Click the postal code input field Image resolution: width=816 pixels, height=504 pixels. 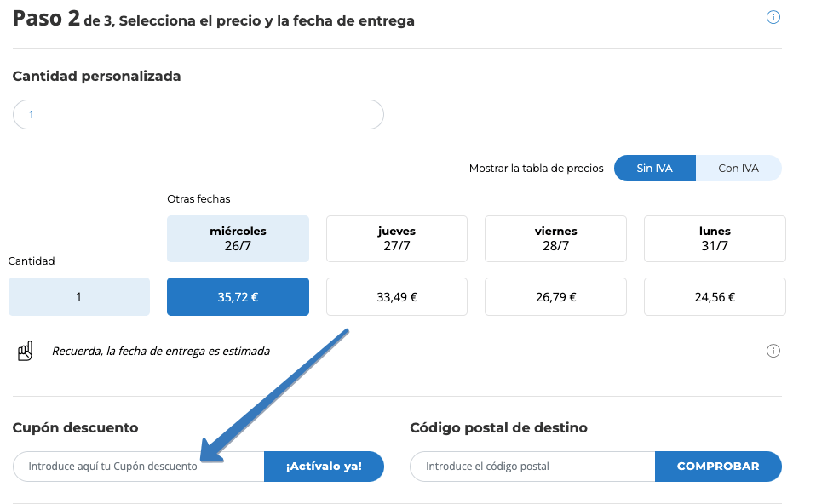(x=531, y=466)
